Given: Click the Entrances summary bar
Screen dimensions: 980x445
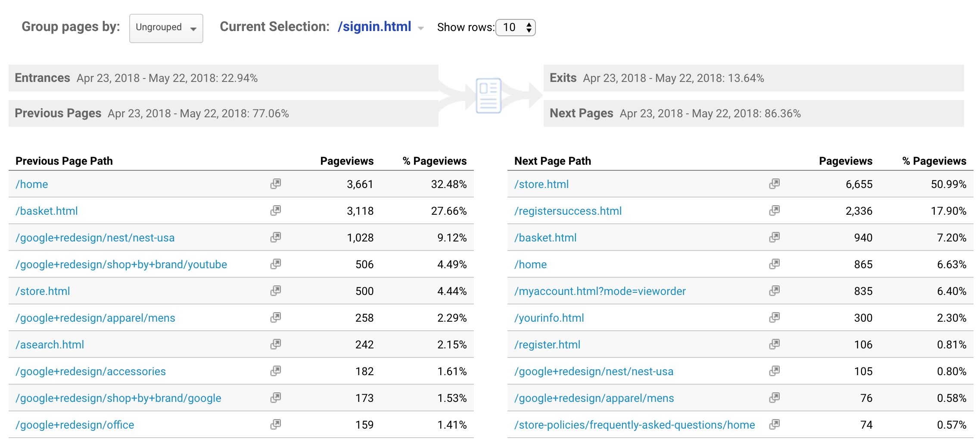Looking at the screenshot, I should (x=215, y=78).
